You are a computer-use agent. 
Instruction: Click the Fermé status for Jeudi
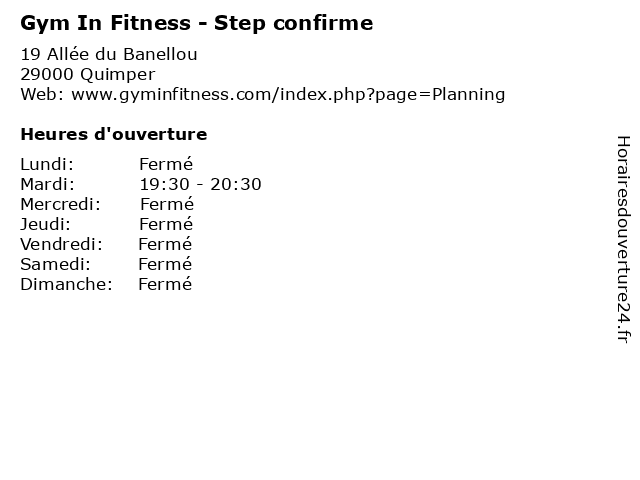pyautogui.click(x=166, y=224)
